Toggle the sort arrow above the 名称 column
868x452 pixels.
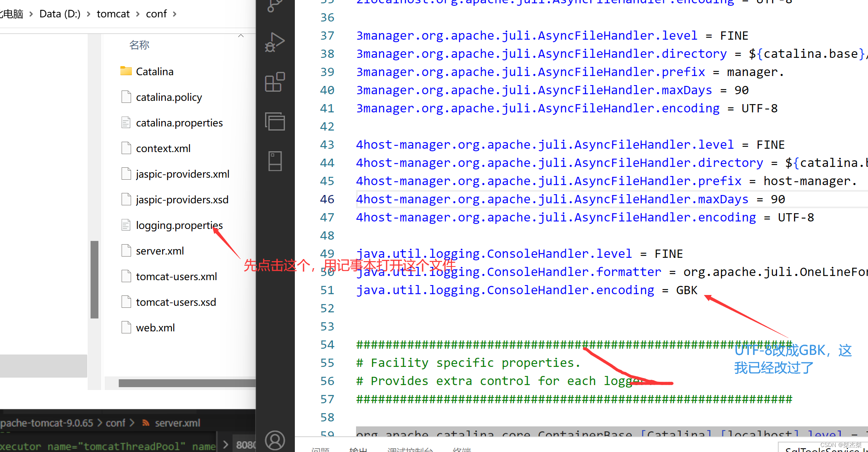pyautogui.click(x=241, y=36)
